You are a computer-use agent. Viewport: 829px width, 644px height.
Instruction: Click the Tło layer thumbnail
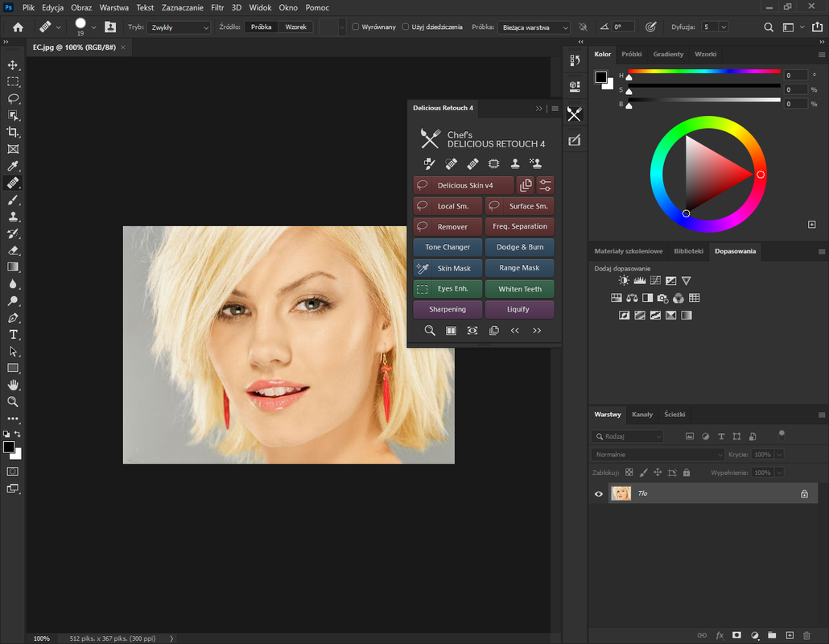pyautogui.click(x=621, y=493)
